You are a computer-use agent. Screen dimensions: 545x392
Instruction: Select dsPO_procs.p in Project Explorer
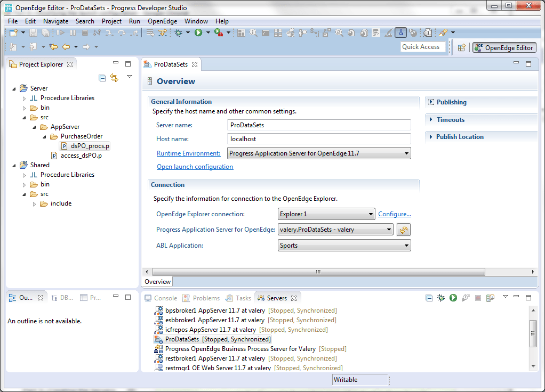(x=85, y=146)
